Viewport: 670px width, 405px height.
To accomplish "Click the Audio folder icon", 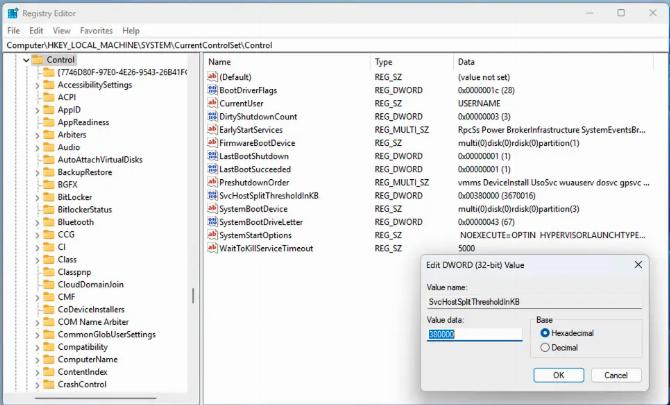I will click(x=49, y=147).
